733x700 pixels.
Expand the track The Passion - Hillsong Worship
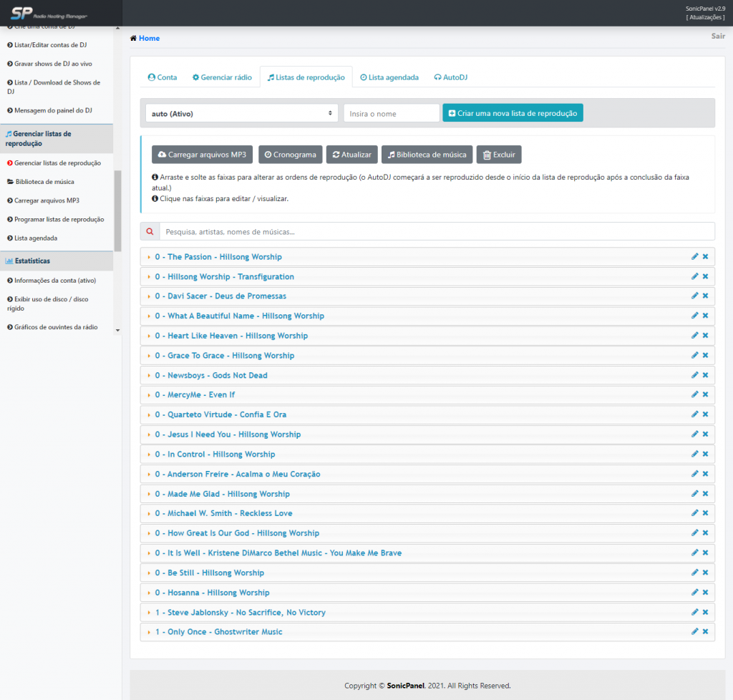click(x=149, y=257)
